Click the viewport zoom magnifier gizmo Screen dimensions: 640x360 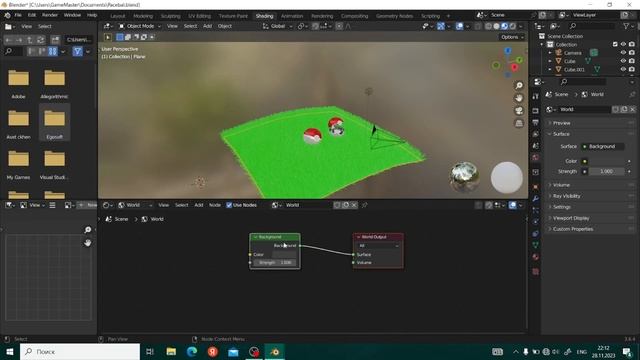(x=519, y=85)
